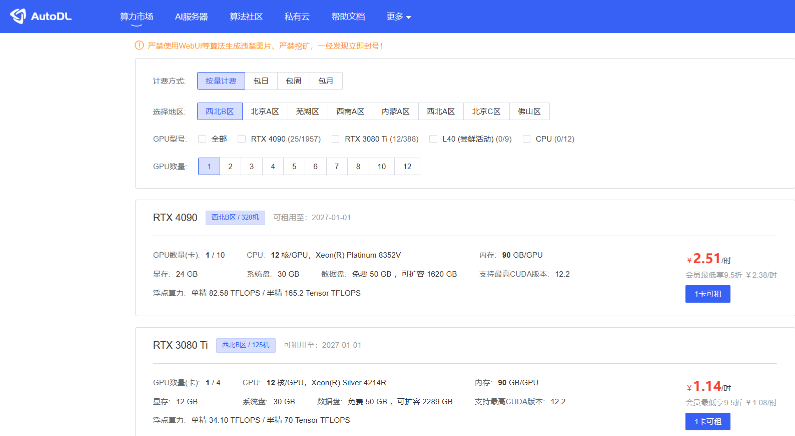Screen dimensions: 795x436
Task: Click the Xeon(R) Platinum 8352V CPU text
Action: point(358,255)
